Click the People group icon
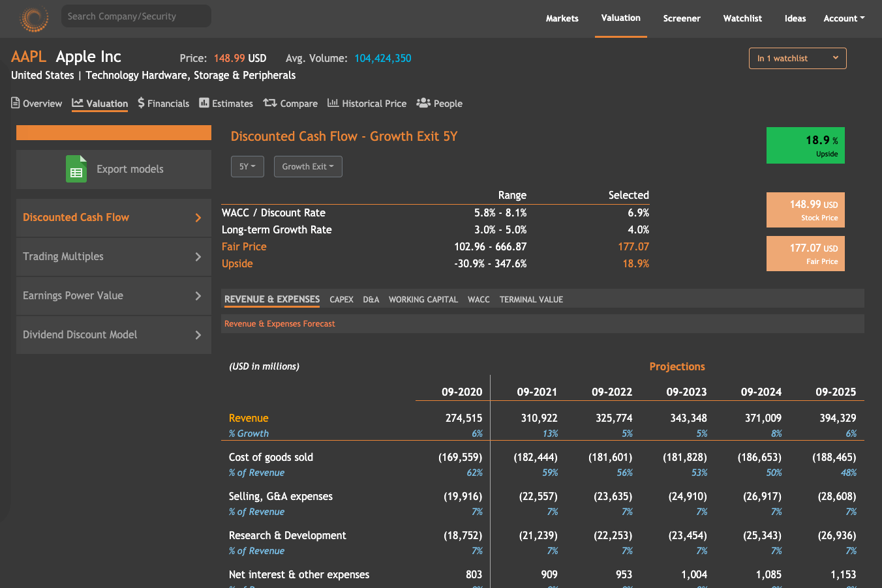 (x=423, y=103)
